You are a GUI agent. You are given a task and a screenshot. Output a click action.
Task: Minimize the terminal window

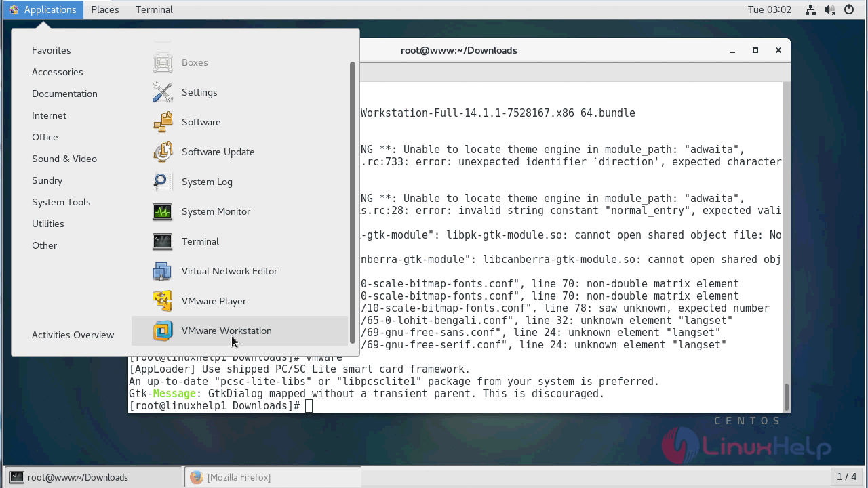(732, 50)
